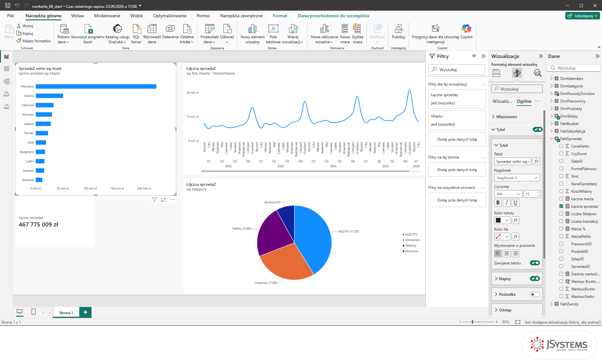Open the analytics magnifier icon in Wizualizacje
This screenshot has height=364, width=602.
[x=537, y=73]
